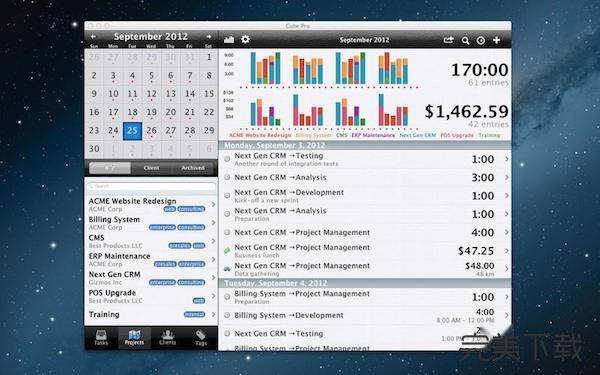Screen dimensions: 600x375
Task: Click the project search field
Action: [x=151, y=186]
